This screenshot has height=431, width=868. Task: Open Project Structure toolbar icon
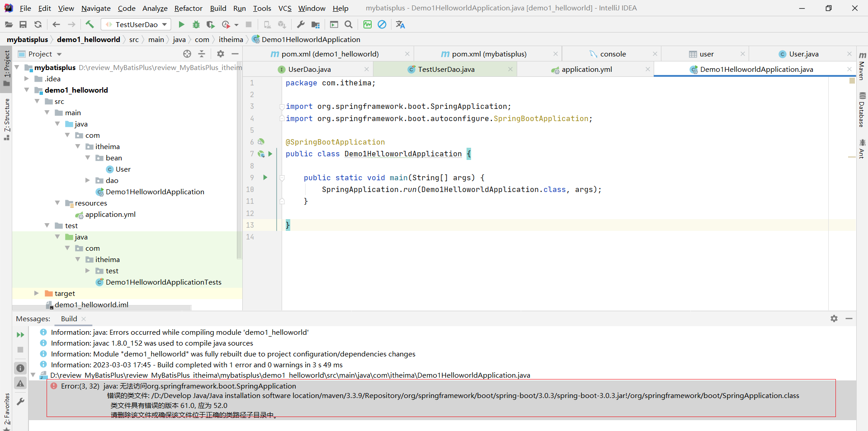click(316, 24)
